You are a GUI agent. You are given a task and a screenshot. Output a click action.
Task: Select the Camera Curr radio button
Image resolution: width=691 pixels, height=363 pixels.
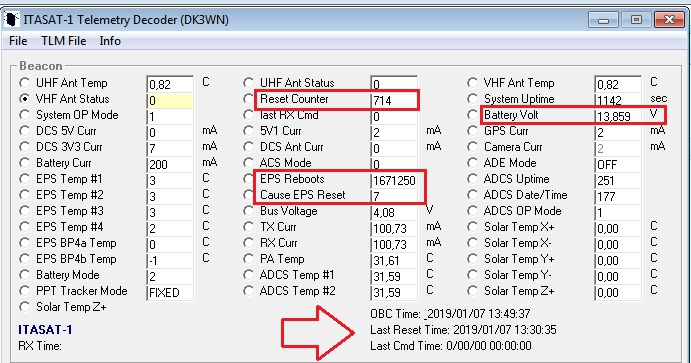472,147
